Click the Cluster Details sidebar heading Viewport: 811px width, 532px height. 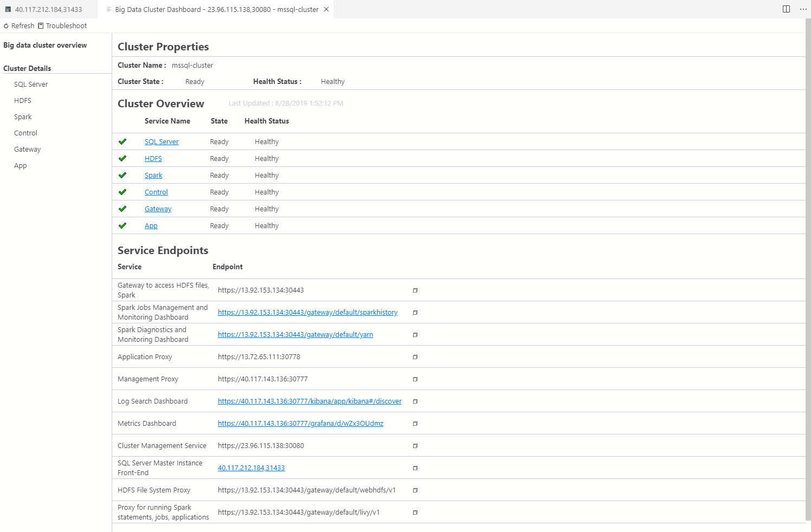click(27, 69)
